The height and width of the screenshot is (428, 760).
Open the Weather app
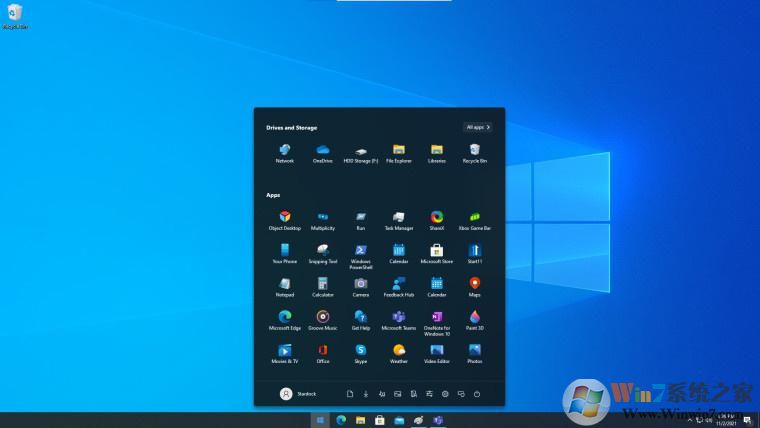click(399, 351)
